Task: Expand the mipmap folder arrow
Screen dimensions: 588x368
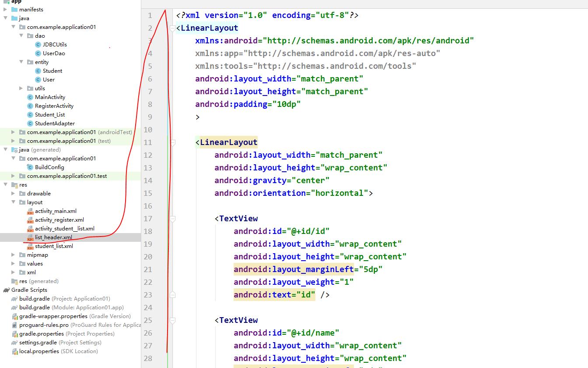Action: pos(13,255)
